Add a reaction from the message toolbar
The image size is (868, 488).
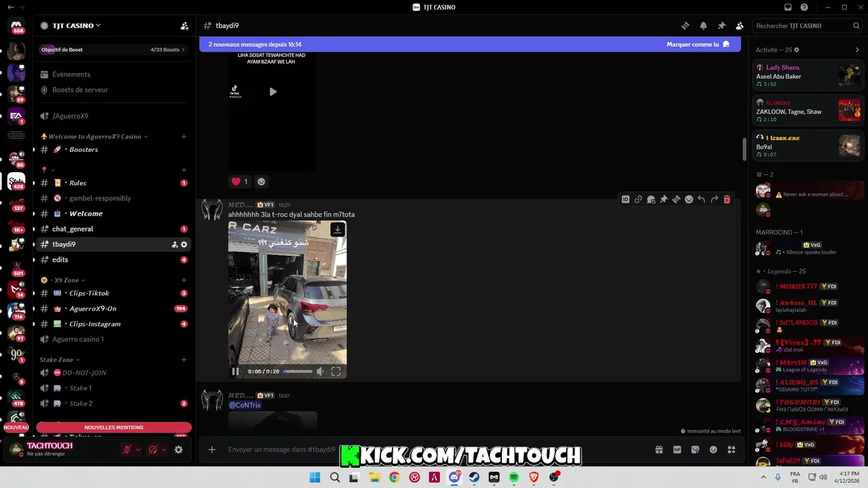(689, 199)
